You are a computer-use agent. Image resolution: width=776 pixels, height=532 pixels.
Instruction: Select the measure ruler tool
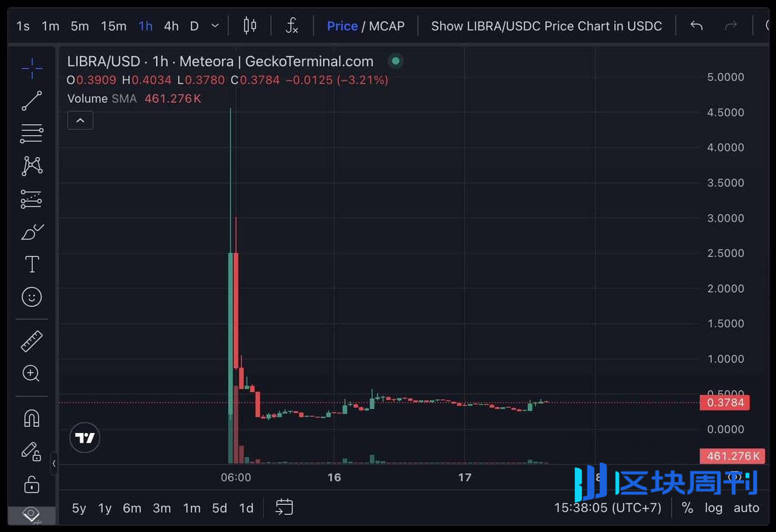(x=31, y=341)
